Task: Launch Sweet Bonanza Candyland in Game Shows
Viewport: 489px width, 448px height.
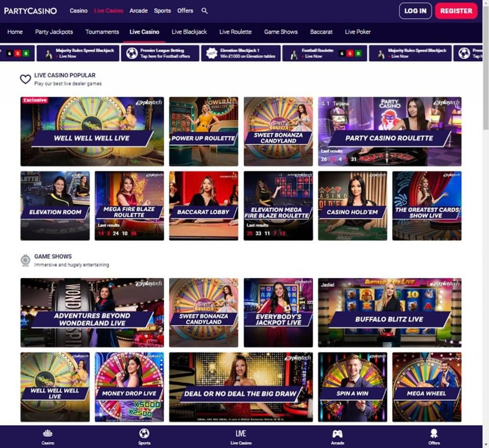Action: coord(203,313)
